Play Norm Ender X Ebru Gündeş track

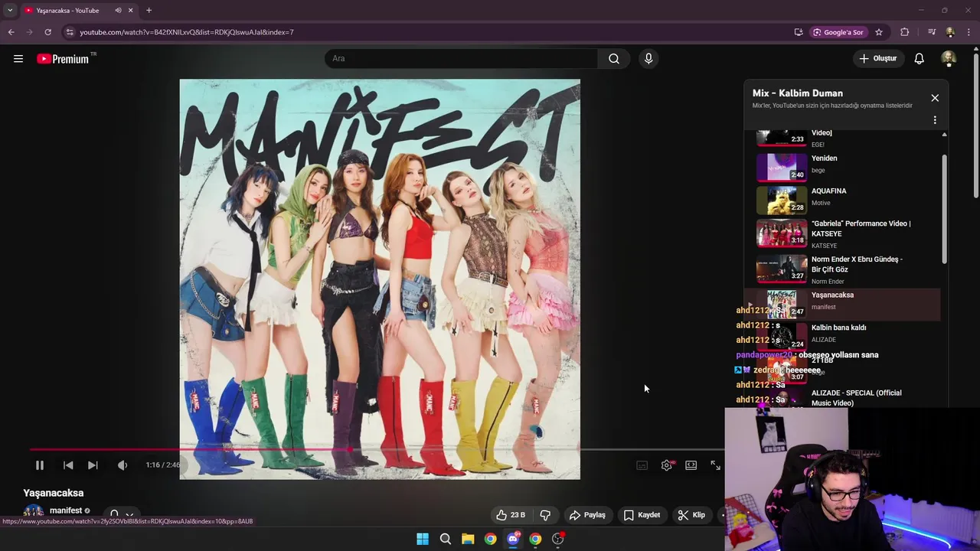pos(841,269)
